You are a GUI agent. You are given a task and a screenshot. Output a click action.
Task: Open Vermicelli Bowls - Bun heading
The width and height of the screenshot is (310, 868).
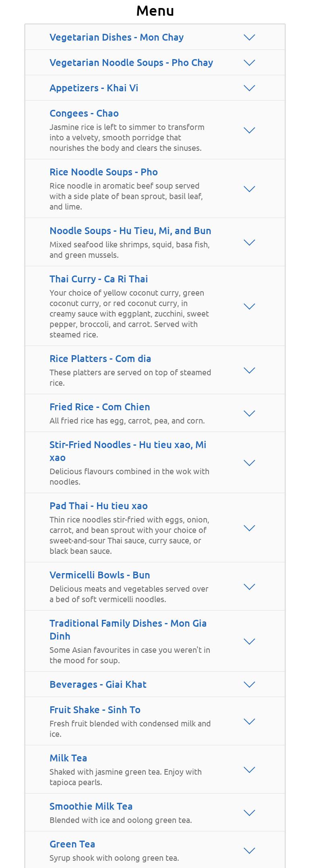point(100,575)
